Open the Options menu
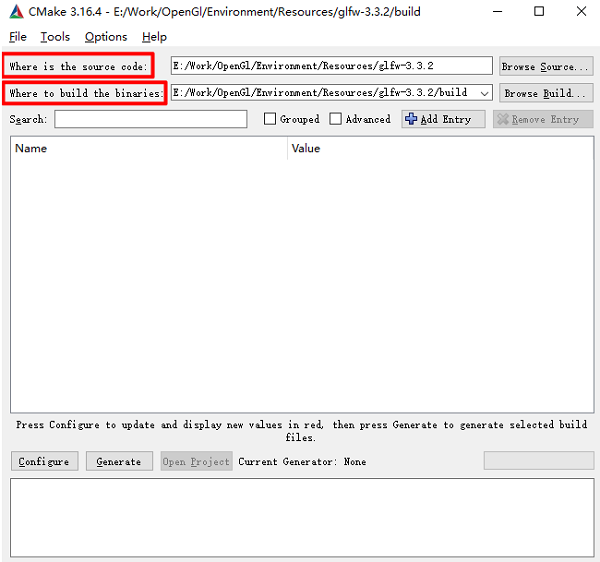The image size is (600, 562). (x=106, y=37)
